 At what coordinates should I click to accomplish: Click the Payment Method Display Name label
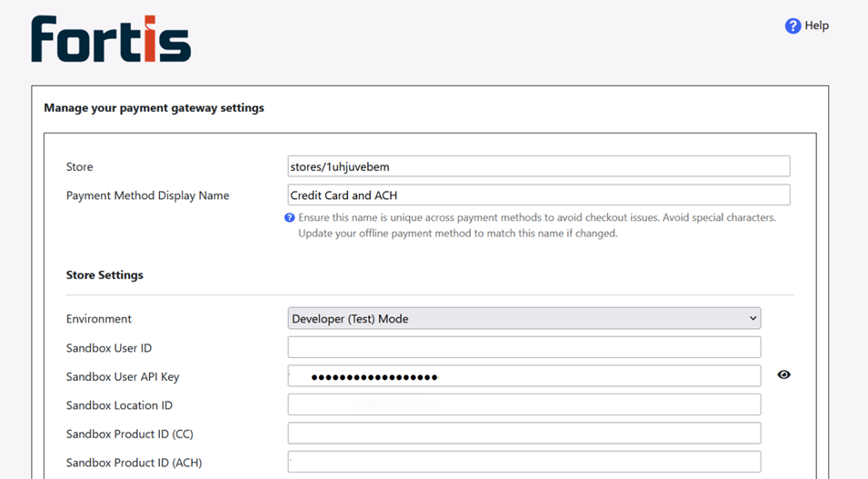pos(147,195)
